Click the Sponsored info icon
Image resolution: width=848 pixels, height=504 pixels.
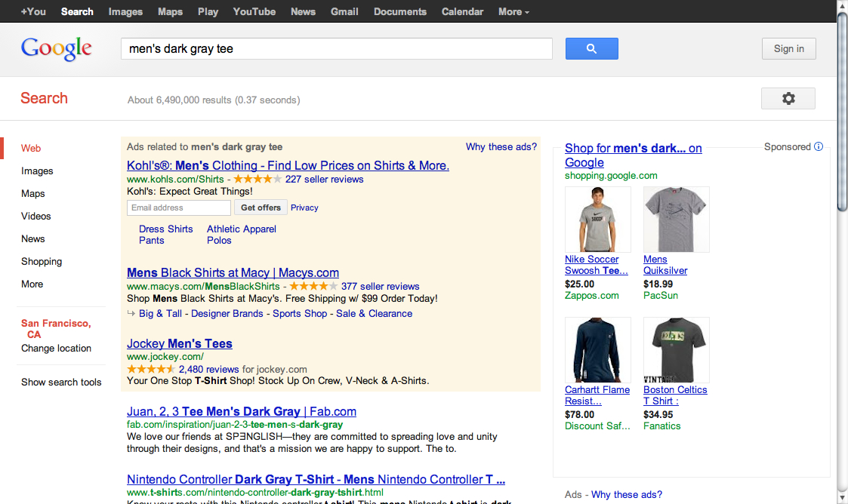point(819,146)
